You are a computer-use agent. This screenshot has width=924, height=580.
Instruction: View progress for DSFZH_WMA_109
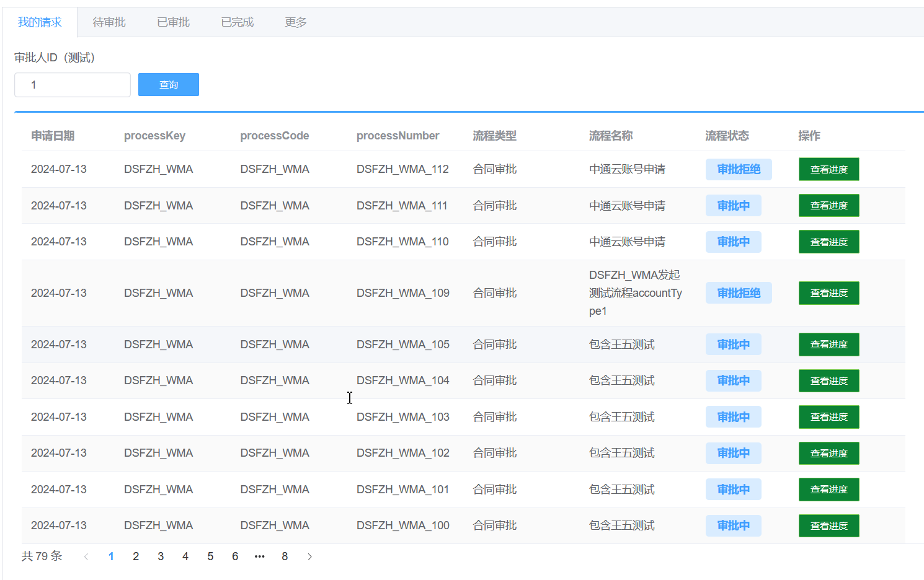(x=828, y=293)
